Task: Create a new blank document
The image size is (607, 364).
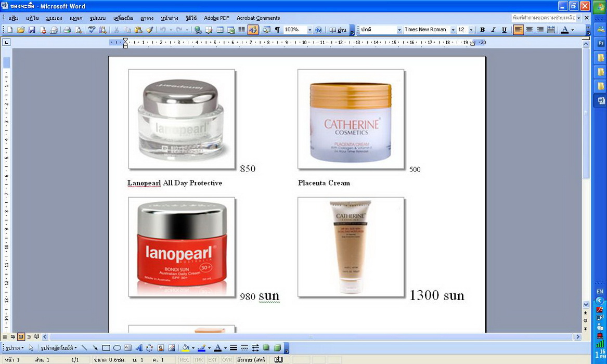Action: (10, 30)
